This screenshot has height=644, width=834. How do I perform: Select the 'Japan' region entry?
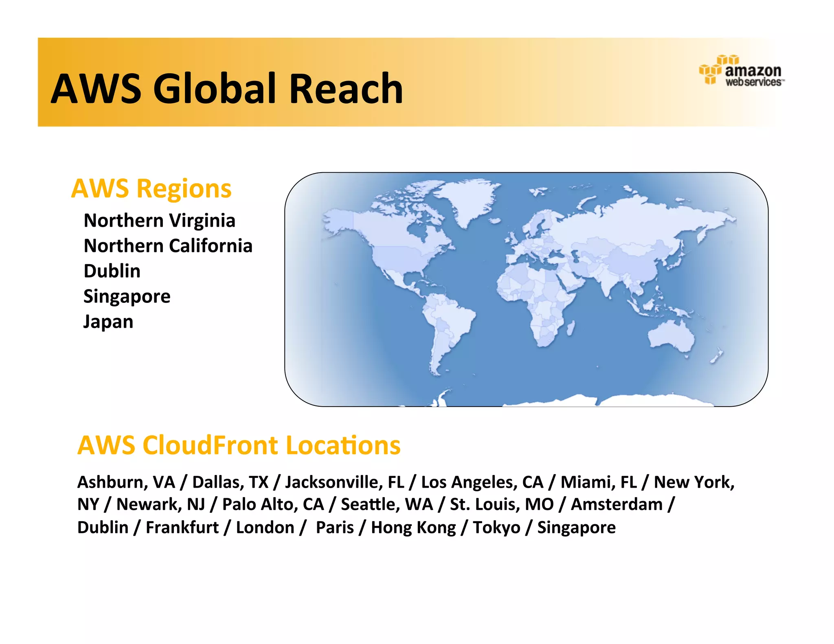point(108,322)
